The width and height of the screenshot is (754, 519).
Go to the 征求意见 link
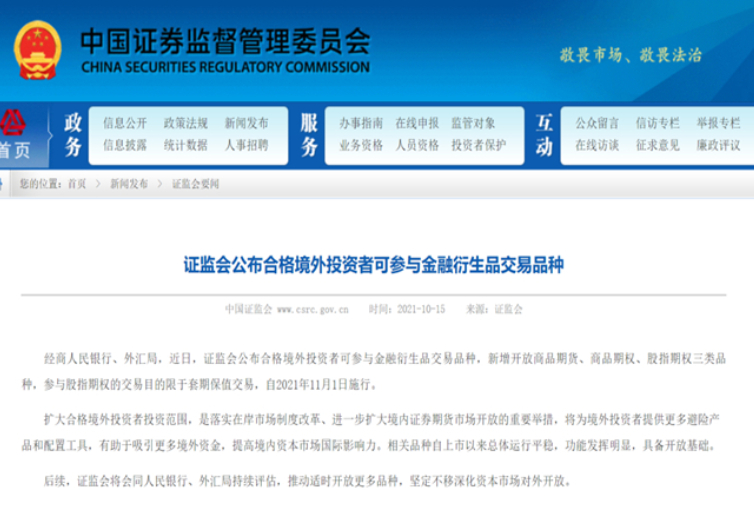(657, 145)
